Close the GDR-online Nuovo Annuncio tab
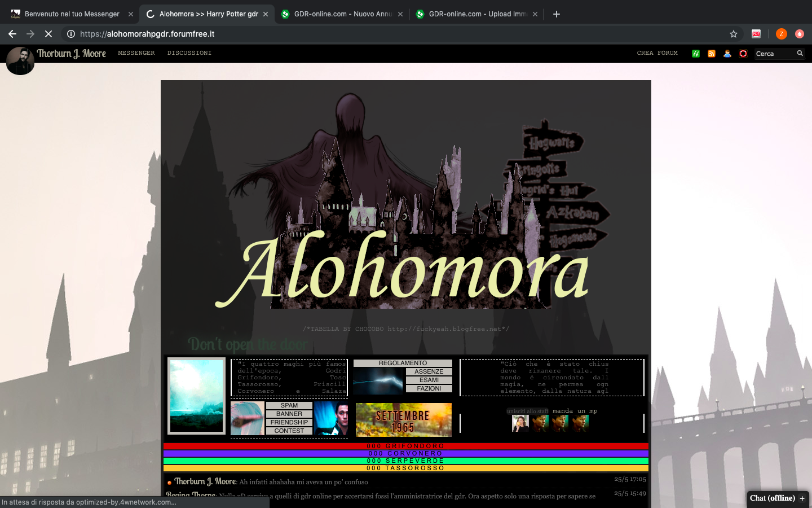 click(400, 14)
